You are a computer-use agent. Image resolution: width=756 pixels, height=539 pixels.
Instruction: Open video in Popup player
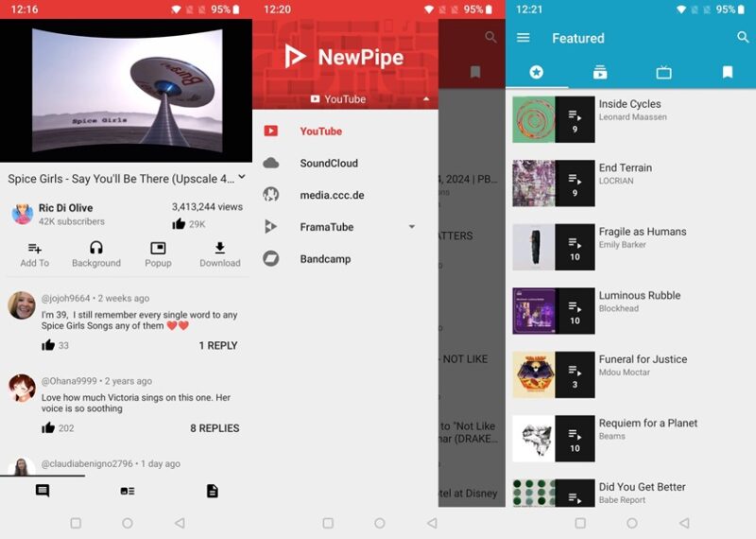pos(158,254)
